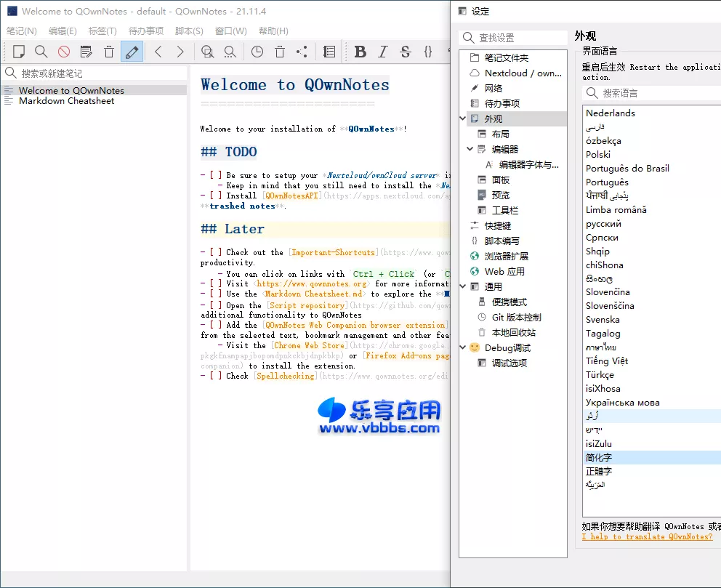This screenshot has width=721, height=588.
Task: Collapse the Debug调试 section
Action: [463, 347]
